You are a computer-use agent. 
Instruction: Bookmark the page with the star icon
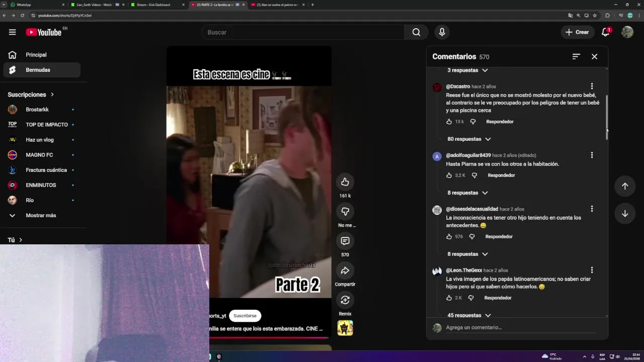point(595,16)
